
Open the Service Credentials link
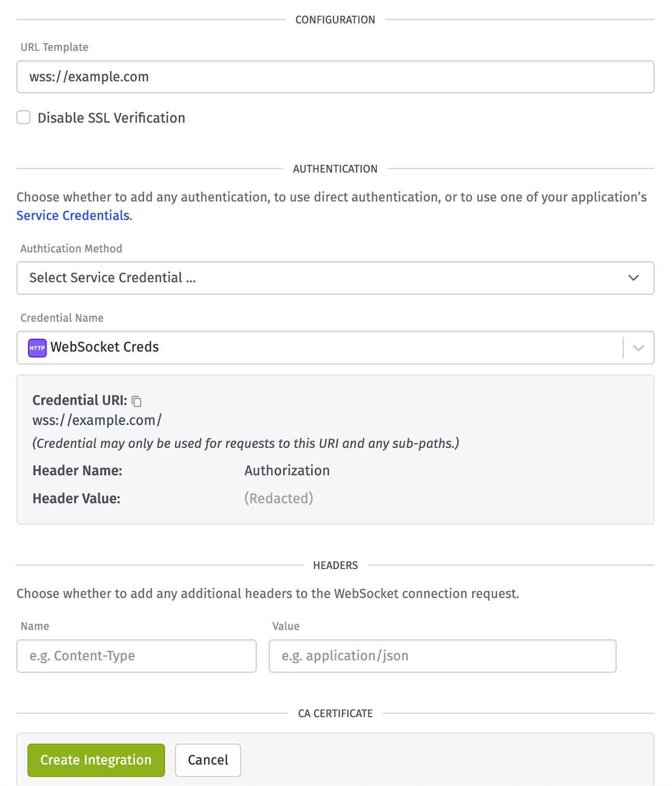pos(73,215)
